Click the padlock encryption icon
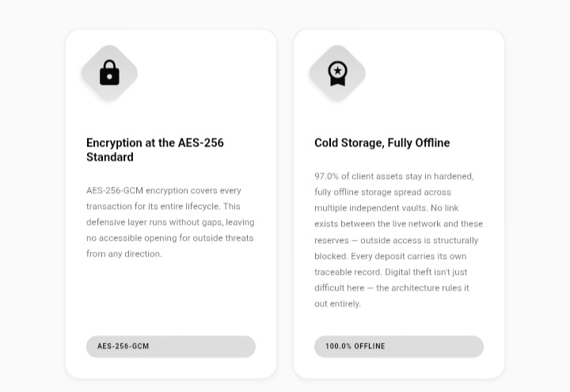Screen dimensions: 570x392 click(109, 73)
